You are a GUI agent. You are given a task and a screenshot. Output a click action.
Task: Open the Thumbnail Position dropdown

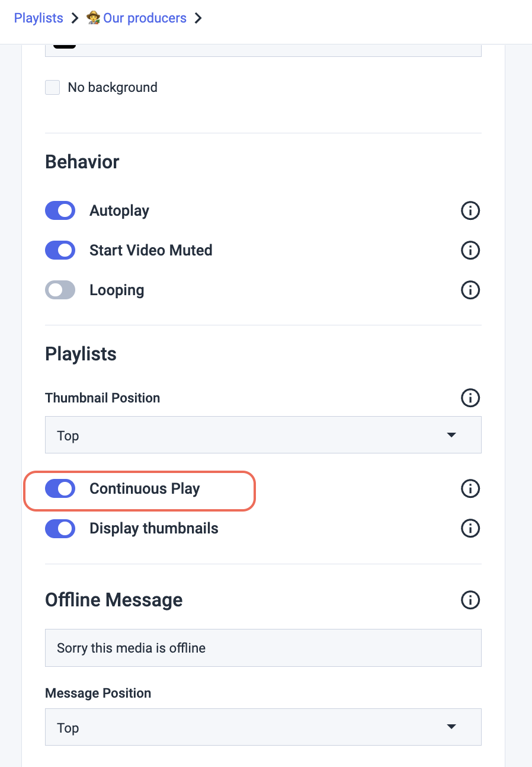click(x=263, y=435)
